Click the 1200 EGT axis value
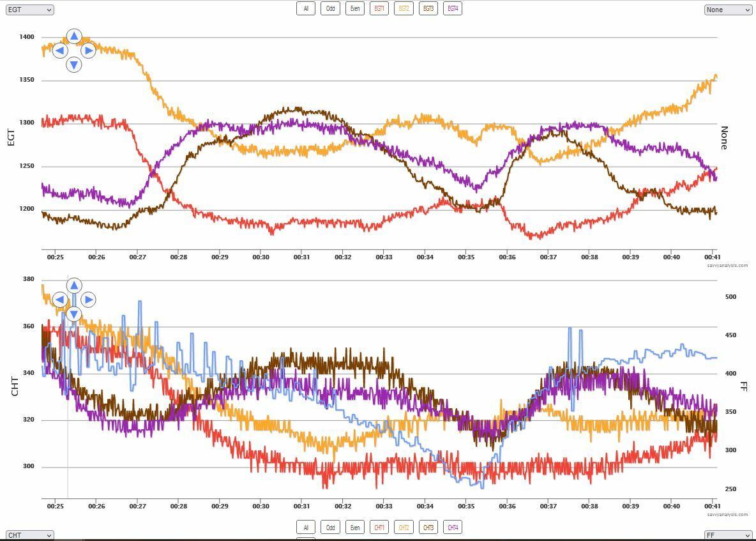This screenshot has width=756, height=541. 27,209
